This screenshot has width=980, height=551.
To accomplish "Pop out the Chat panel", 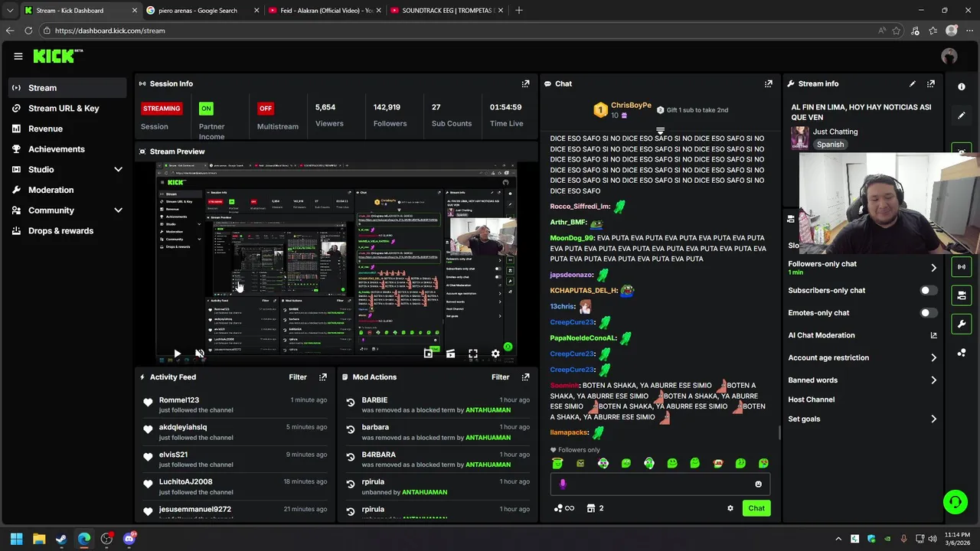I will pos(768,83).
